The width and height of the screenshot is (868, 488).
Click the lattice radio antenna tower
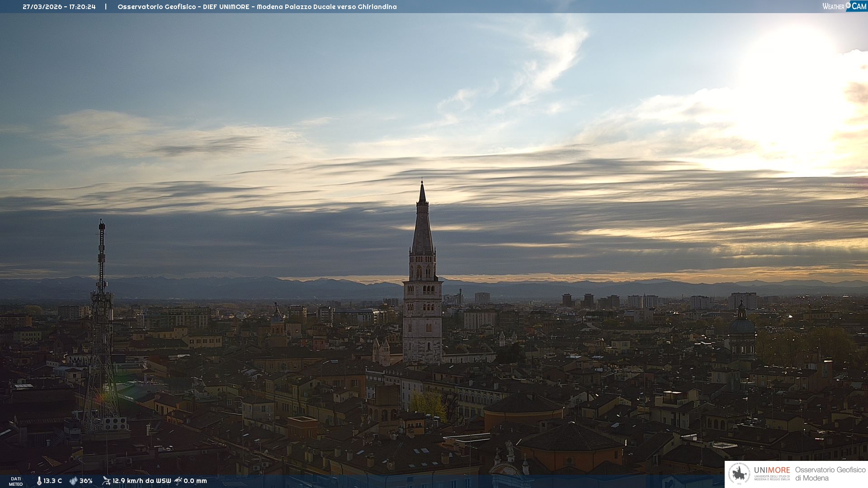click(101, 316)
